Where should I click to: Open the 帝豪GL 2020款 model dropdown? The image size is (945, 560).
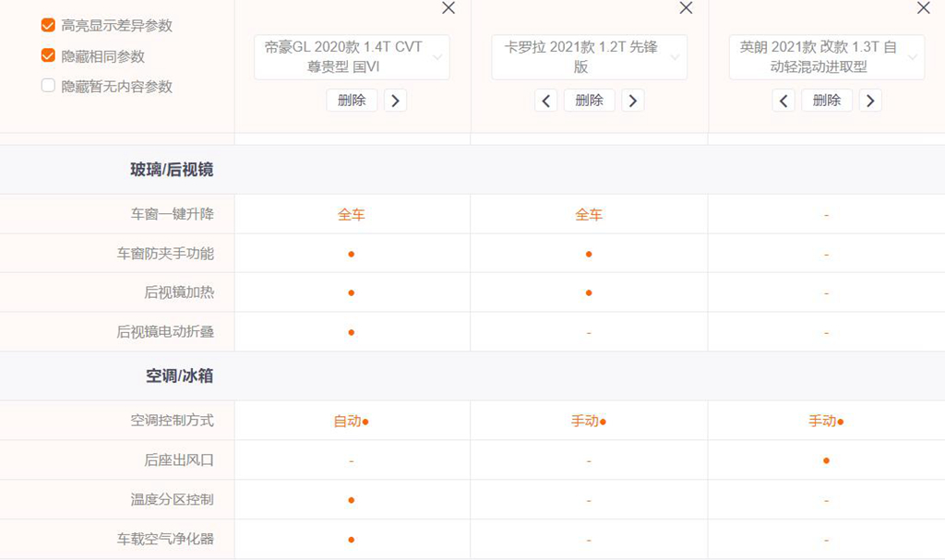[x=352, y=57]
